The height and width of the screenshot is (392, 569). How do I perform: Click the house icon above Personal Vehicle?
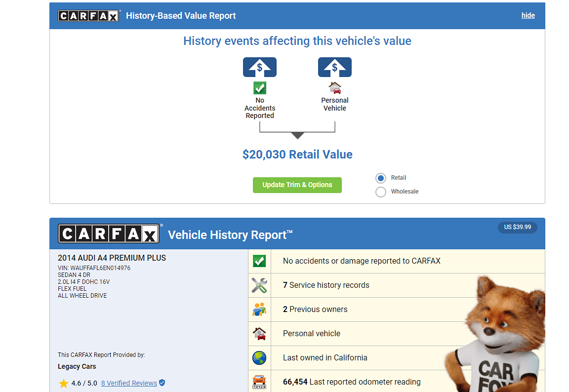tap(335, 88)
